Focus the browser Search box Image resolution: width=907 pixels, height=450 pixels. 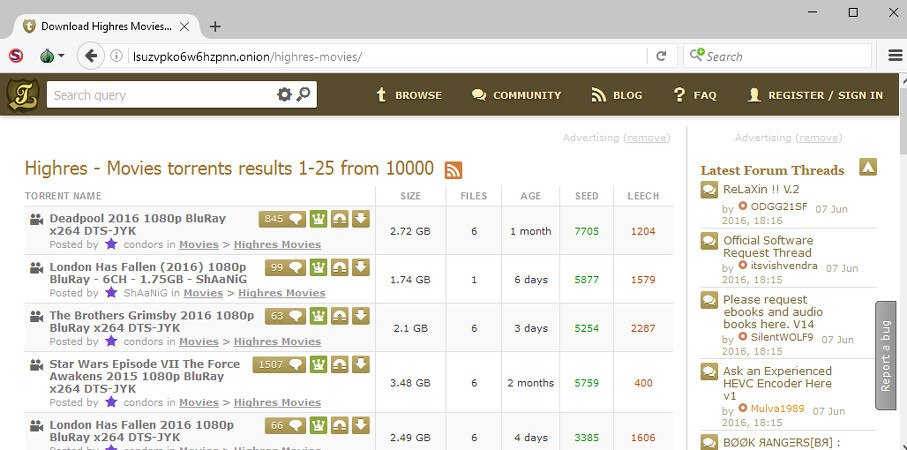pos(778,56)
